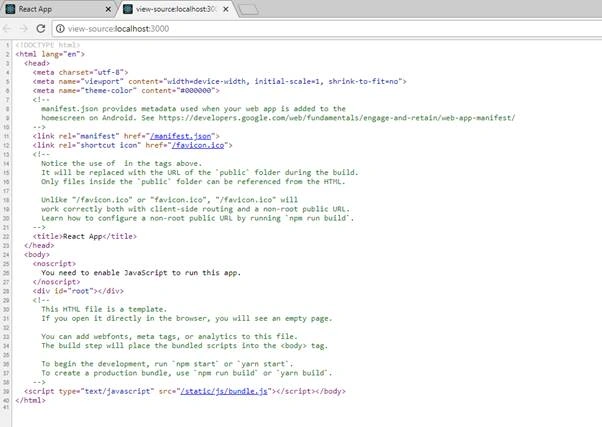Click comment line starting 'To begin the development'

(167, 364)
